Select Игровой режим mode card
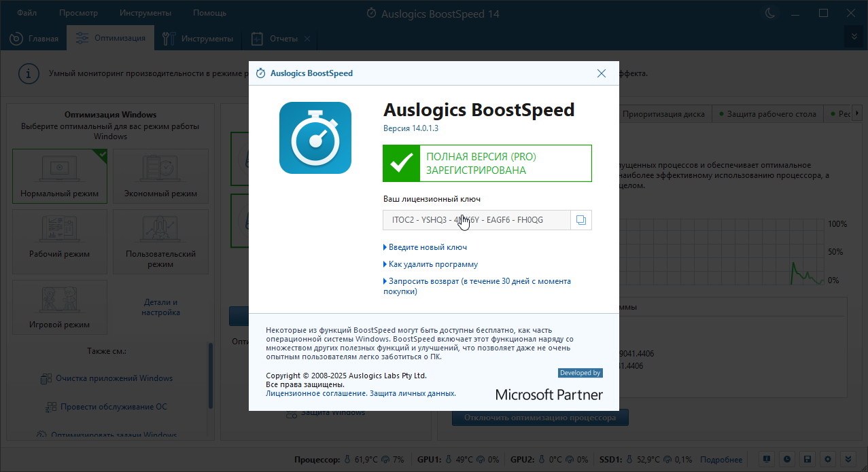 click(x=60, y=308)
